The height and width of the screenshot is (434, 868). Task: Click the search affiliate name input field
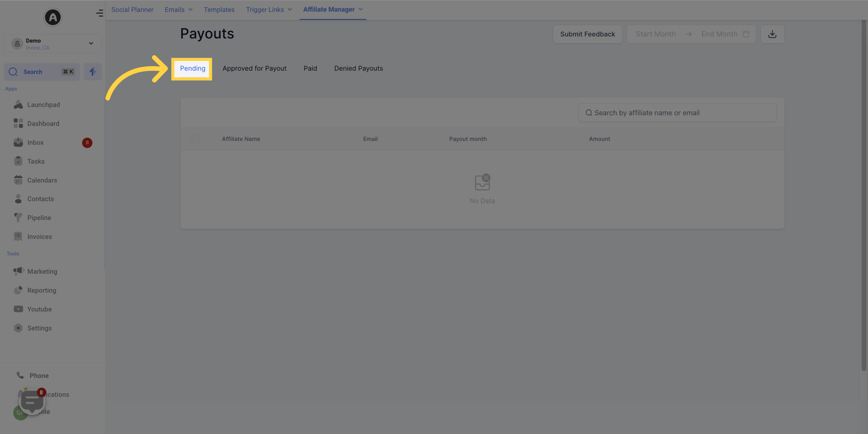pos(677,112)
